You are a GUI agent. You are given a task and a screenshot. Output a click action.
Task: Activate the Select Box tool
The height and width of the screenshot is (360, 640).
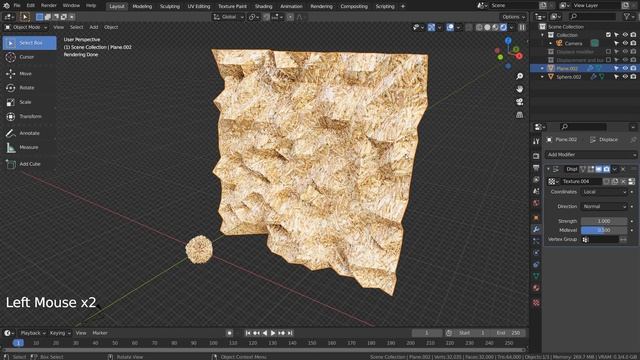coord(29,43)
